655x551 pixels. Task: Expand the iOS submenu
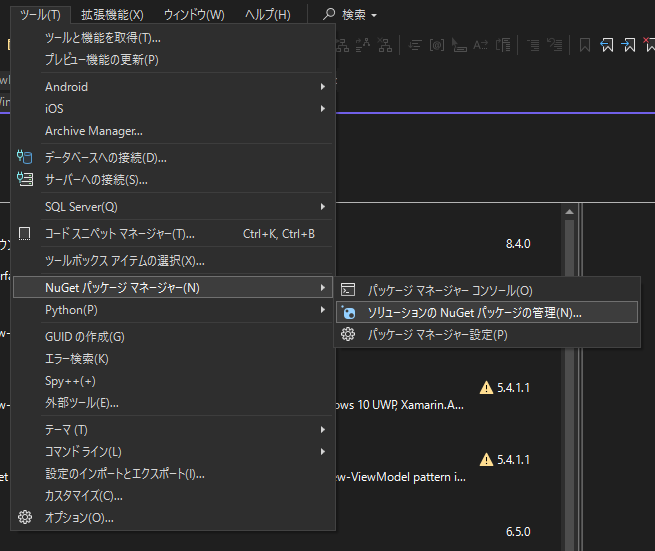(x=322, y=109)
